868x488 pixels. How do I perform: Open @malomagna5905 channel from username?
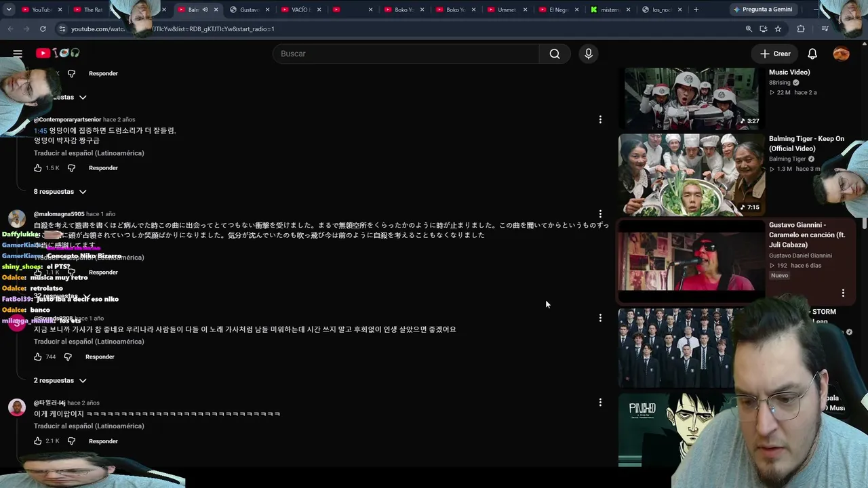[59, 214]
